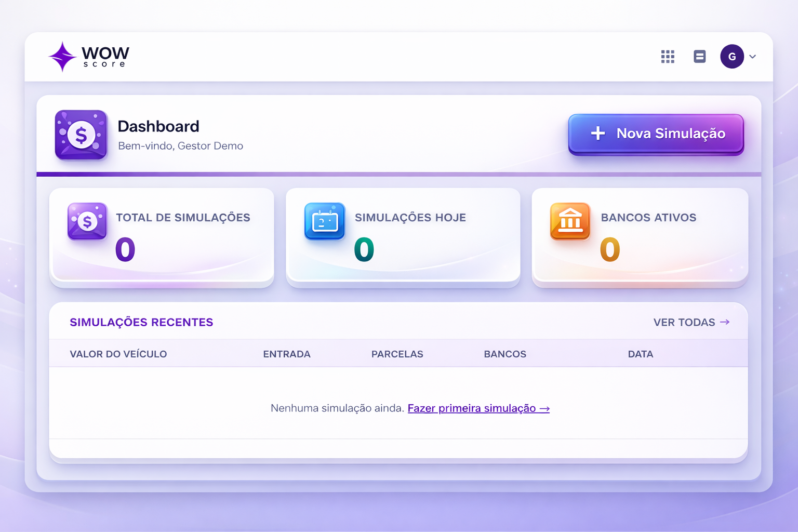Click the Total de Simulações dollar icon

(x=87, y=221)
